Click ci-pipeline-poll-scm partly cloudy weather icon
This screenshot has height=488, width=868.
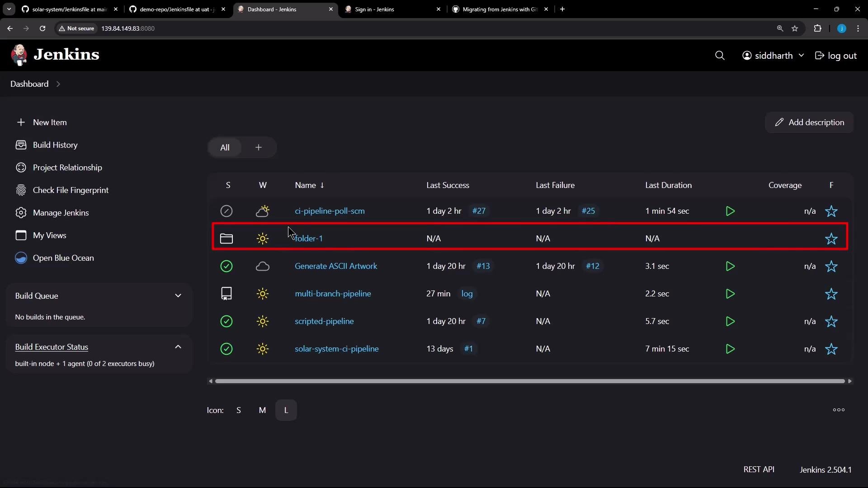point(263,211)
